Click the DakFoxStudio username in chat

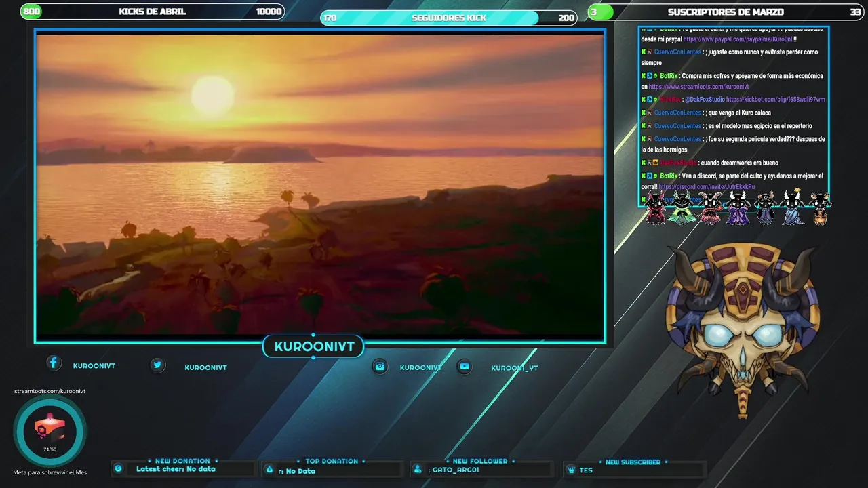pos(677,163)
